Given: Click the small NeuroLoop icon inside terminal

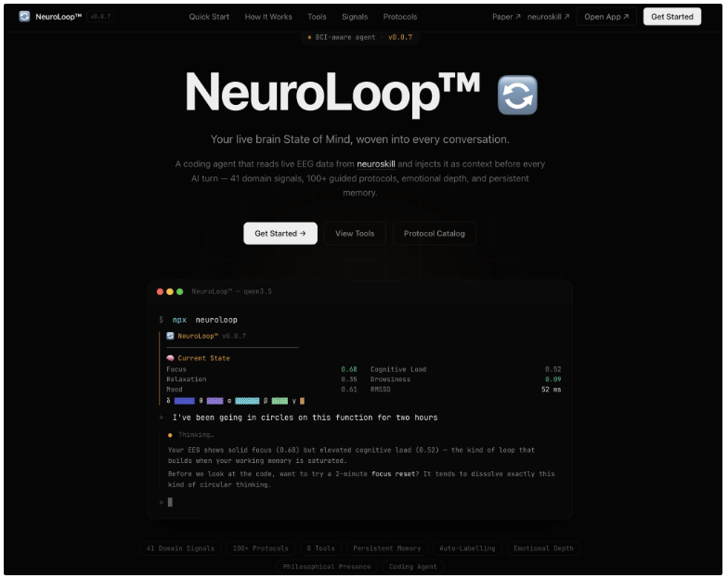Looking at the screenshot, I should [x=170, y=336].
